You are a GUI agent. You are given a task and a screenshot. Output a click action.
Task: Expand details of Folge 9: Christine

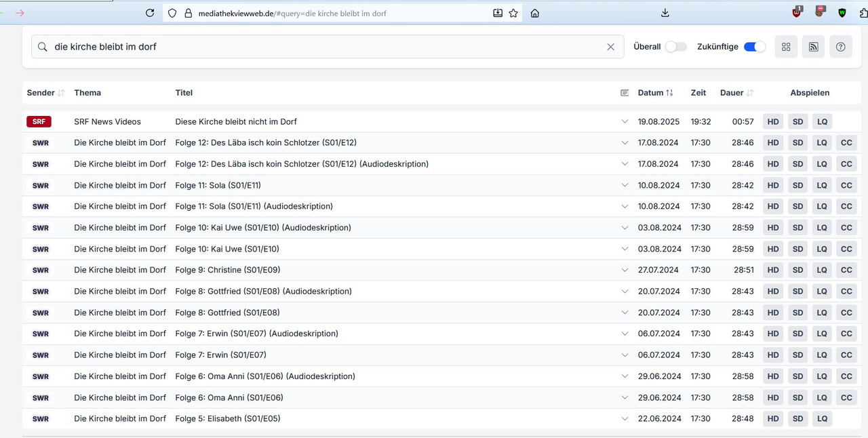tap(625, 270)
